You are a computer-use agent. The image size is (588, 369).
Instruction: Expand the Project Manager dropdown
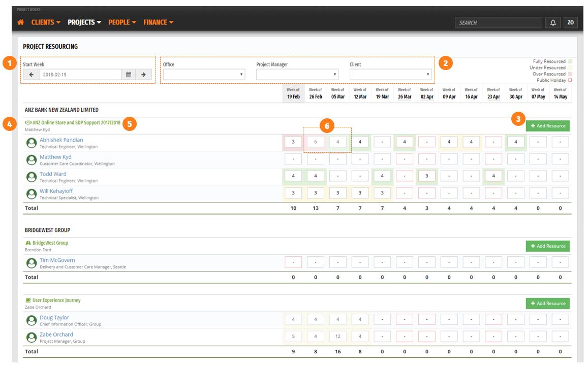pyautogui.click(x=297, y=74)
